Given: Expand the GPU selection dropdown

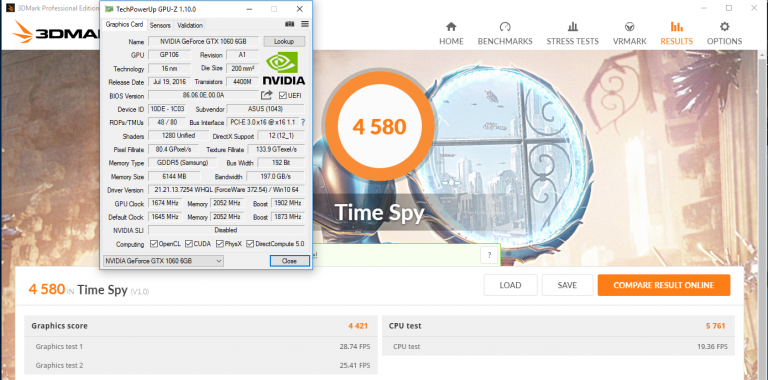Looking at the screenshot, I should [163, 261].
